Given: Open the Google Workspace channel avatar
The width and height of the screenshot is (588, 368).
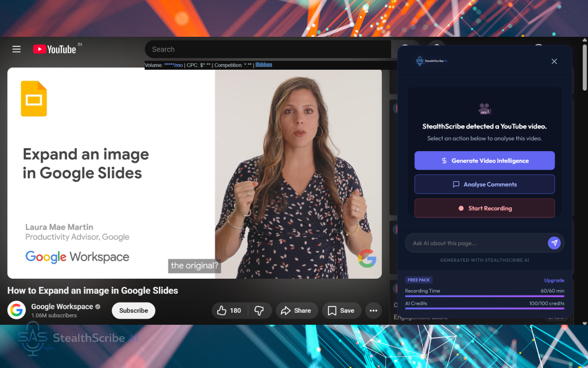Looking at the screenshot, I should click(17, 310).
